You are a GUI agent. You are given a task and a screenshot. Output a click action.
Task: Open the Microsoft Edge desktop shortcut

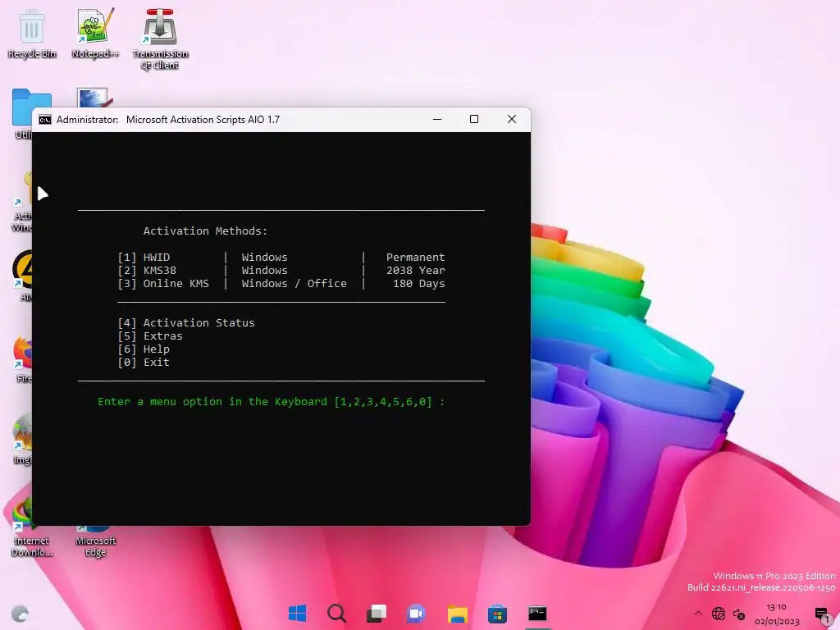click(x=95, y=541)
